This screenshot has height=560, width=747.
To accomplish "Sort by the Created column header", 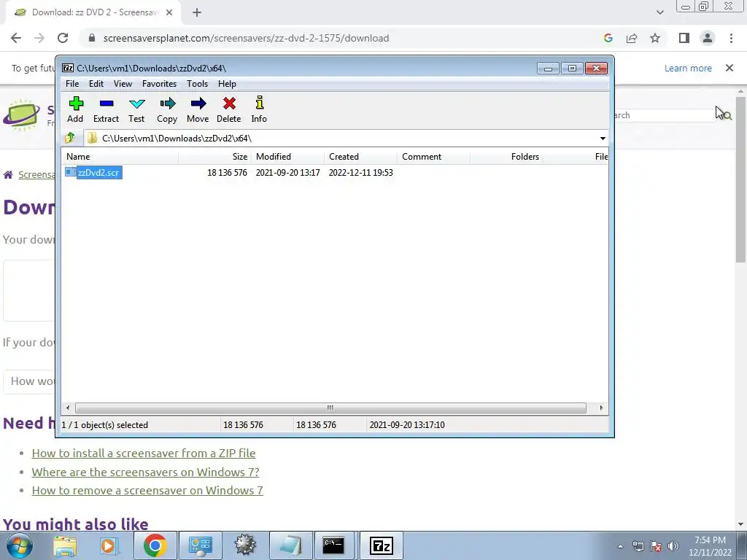I will (x=360, y=157).
